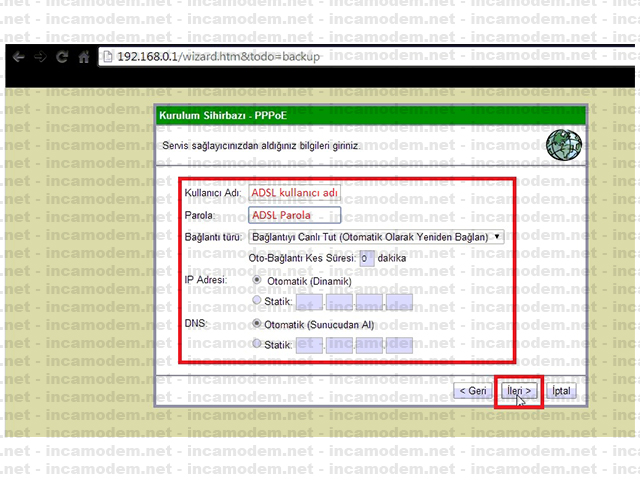Click the IP Adresi label

(206, 280)
